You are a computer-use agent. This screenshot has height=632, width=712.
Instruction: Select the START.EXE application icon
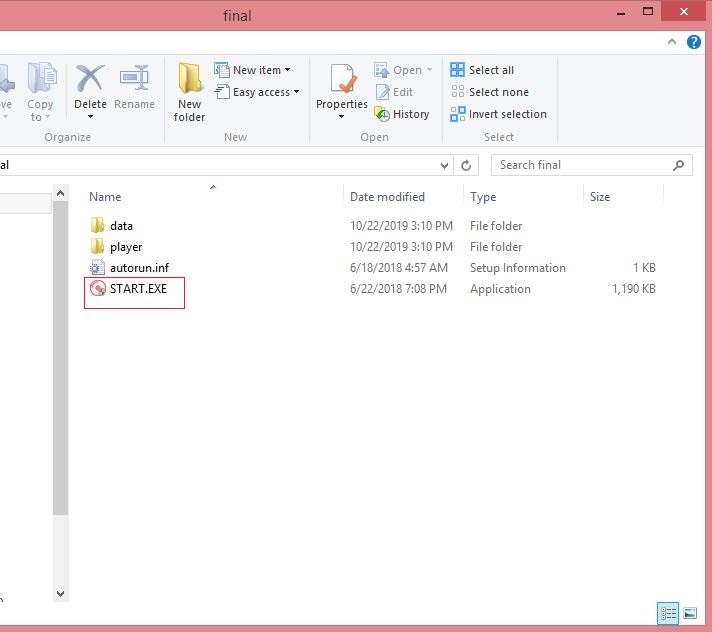click(x=98, y=289)
